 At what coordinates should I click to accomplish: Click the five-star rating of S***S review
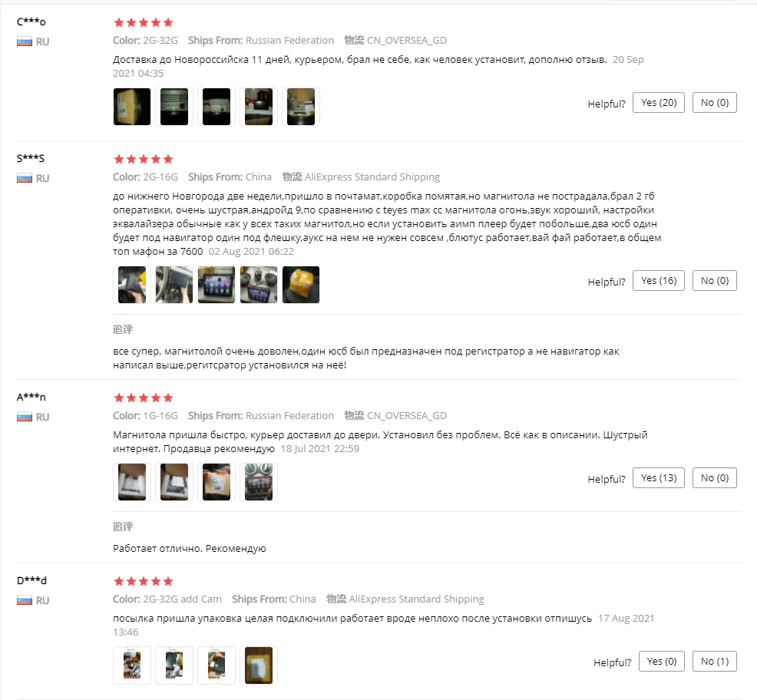pyautogui.click(x=144, y=159)
